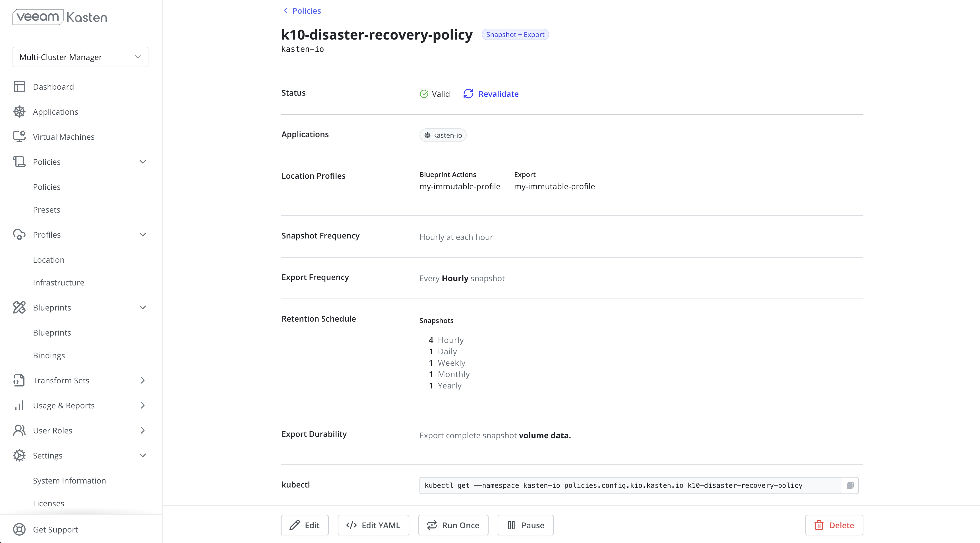Click the red Delete button
The width and height of the screenshot is (980, 543).
pos(834,525)
